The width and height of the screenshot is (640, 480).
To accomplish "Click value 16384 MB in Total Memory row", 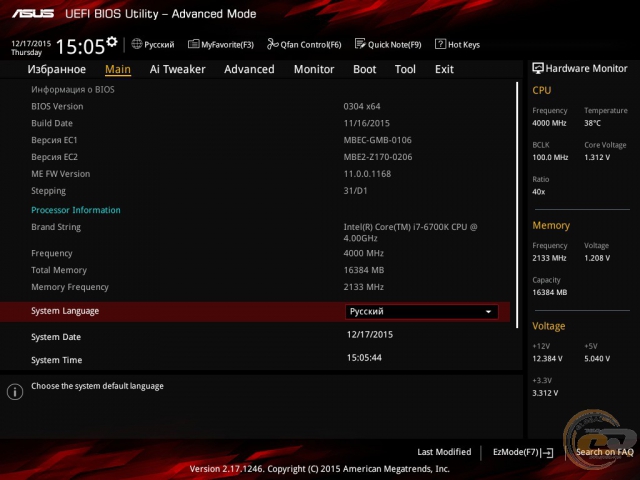I will point(364,270).
